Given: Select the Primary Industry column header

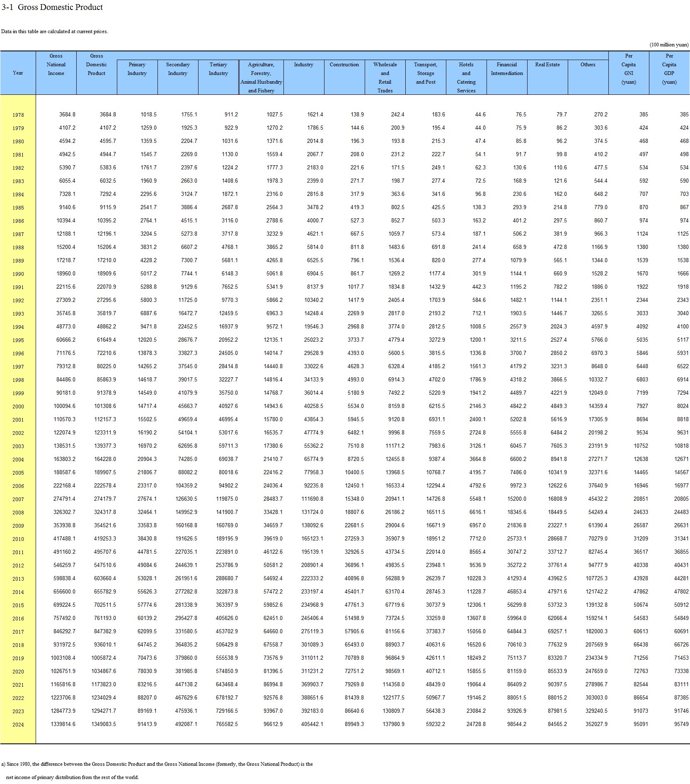Looking at the screenshot, I should coord(137,69).
